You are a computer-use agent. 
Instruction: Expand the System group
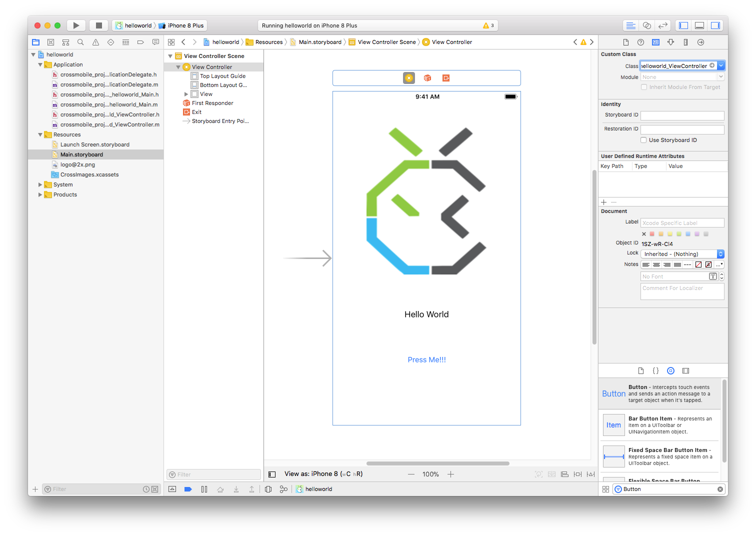click(x=40, y=184)
